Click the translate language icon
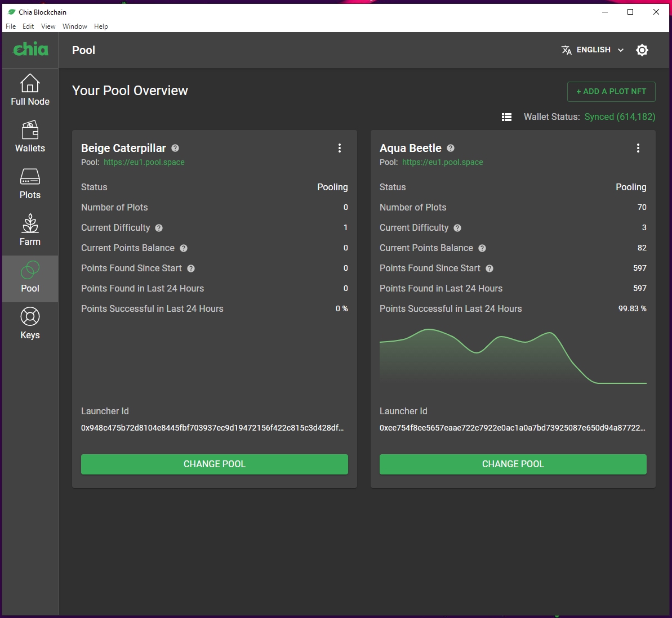This screenshot has height=618, width=672. point(566,50)
